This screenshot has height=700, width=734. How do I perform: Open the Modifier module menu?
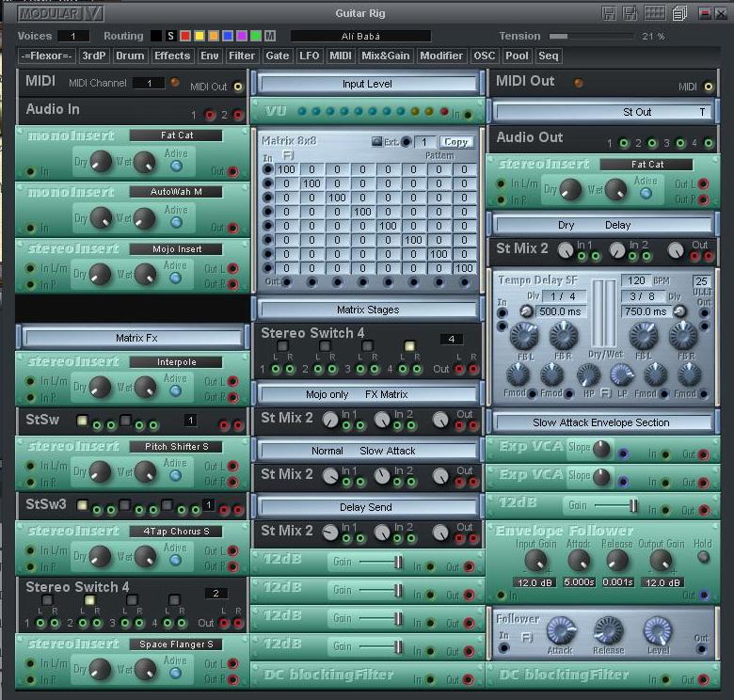coord(441,56)
